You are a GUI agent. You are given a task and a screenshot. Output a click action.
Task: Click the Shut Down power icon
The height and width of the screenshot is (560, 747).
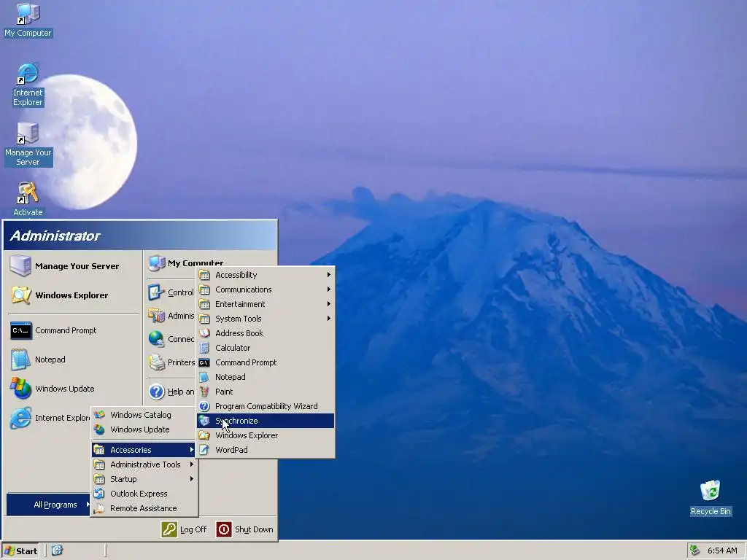pos(224,529)
